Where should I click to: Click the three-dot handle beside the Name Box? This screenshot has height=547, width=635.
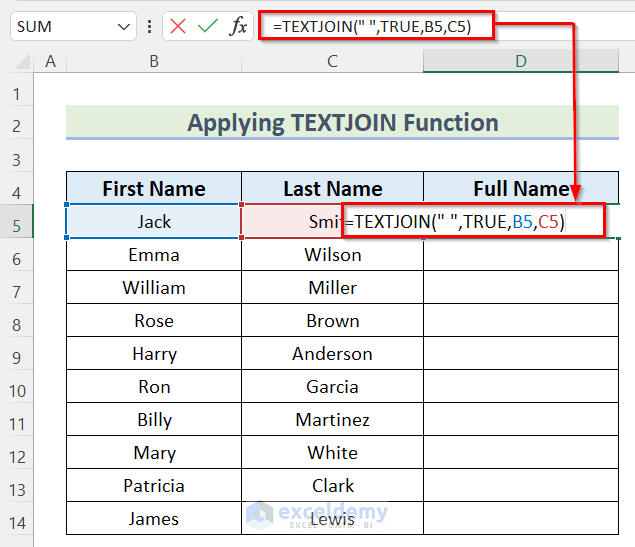150,27
